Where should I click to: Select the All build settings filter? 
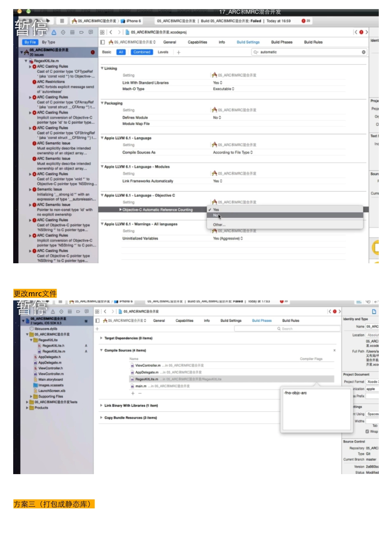coord(121,52)
